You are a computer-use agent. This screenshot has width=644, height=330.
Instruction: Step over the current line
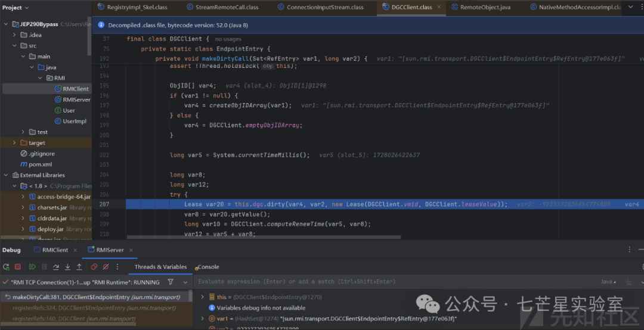[x=56, y=267]
